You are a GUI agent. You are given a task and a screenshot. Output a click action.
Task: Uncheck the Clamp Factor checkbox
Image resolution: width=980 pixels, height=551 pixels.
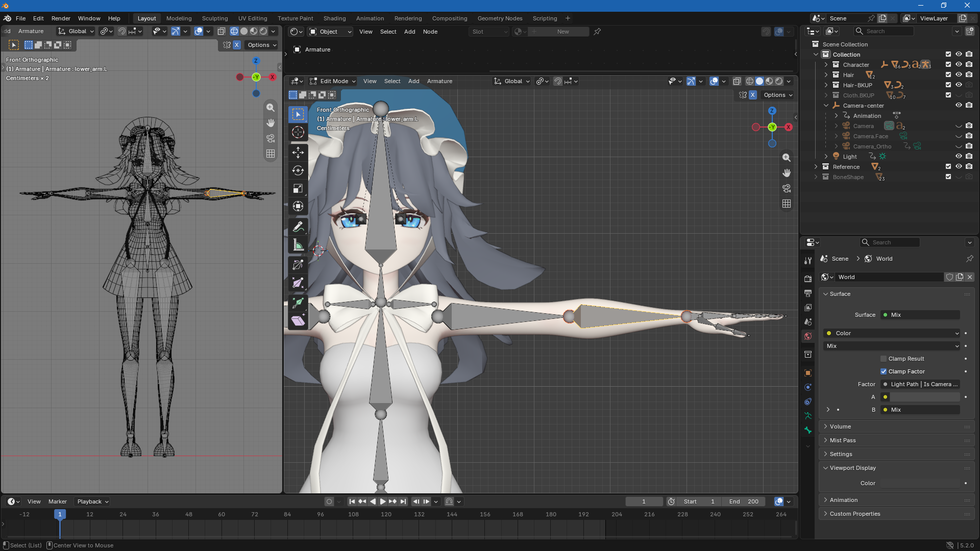pyautogui.click(x=884, y=371)
